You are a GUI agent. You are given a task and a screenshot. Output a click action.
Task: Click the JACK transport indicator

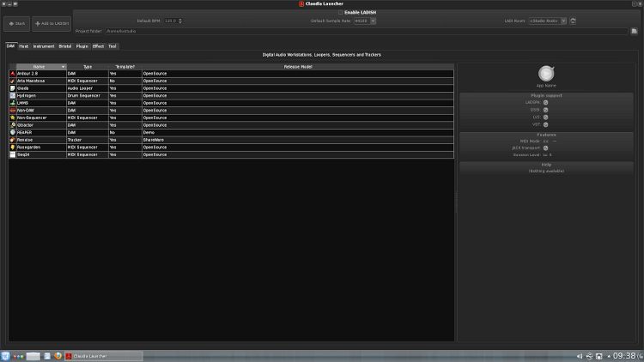pyautogui.click(x=546, y=148)
